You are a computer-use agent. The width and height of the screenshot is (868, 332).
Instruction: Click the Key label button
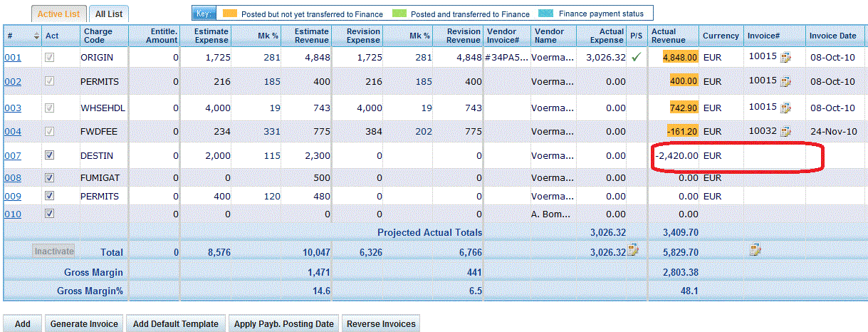204,14
